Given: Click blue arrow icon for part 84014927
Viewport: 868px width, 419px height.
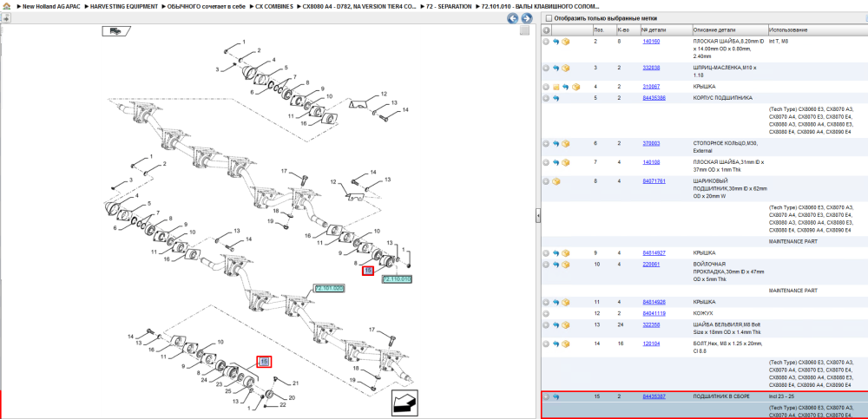Looking at the screenshot, I should pyautogui.click(x=556, y=253).
